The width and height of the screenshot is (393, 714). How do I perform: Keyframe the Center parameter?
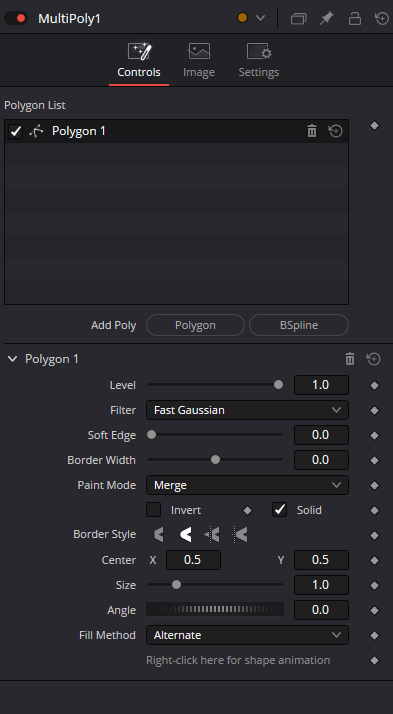click(374, 561)
